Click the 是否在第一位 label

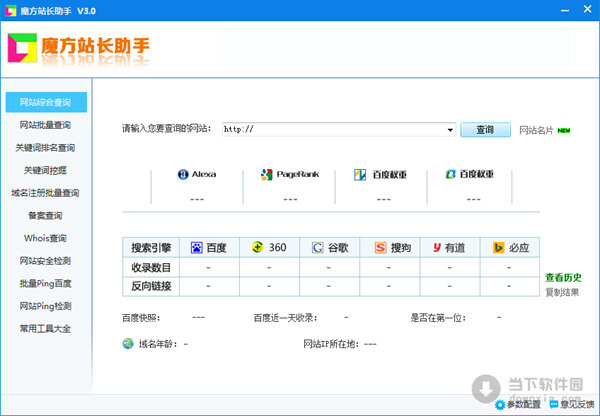pyautogui.click(x=438, y=318)
